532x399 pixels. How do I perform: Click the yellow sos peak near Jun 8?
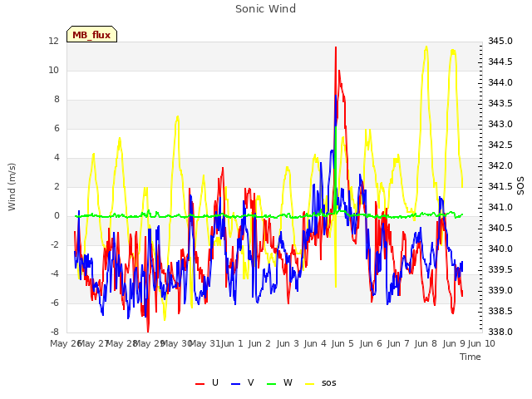click(426, 47)
